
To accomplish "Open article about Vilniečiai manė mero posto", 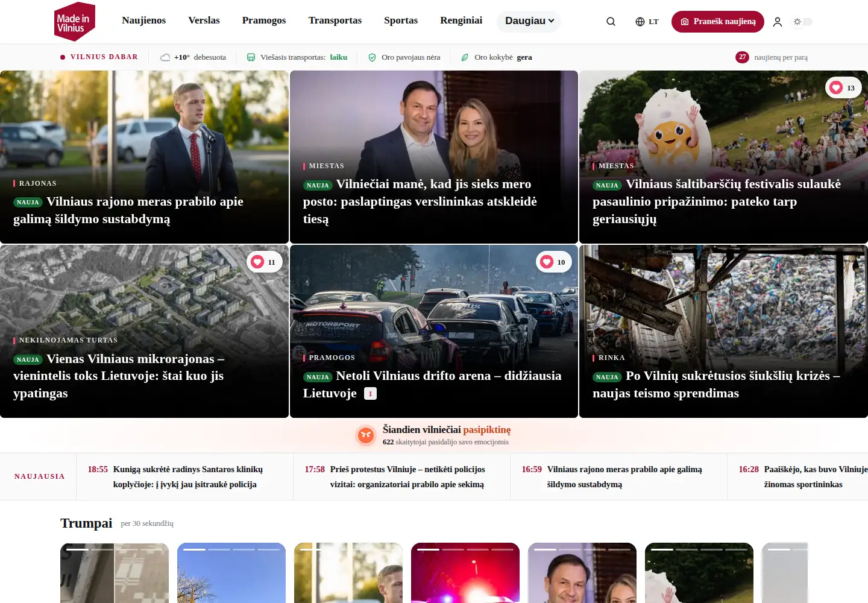I will 420,201.
